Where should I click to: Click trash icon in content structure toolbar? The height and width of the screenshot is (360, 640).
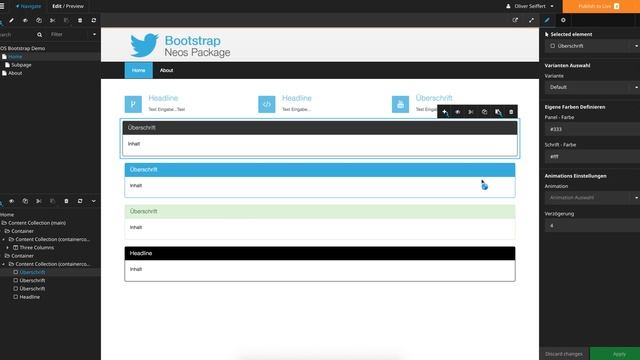pos(66,201)
